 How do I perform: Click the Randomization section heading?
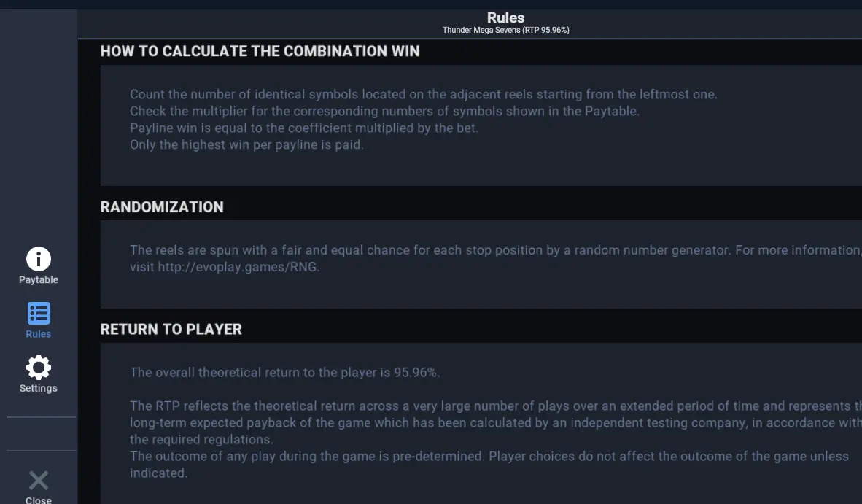162,206
